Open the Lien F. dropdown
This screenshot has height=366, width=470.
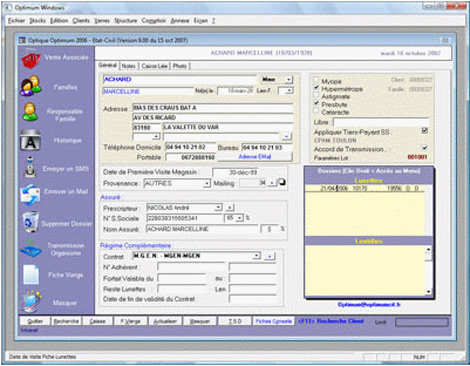pos(289,91)
